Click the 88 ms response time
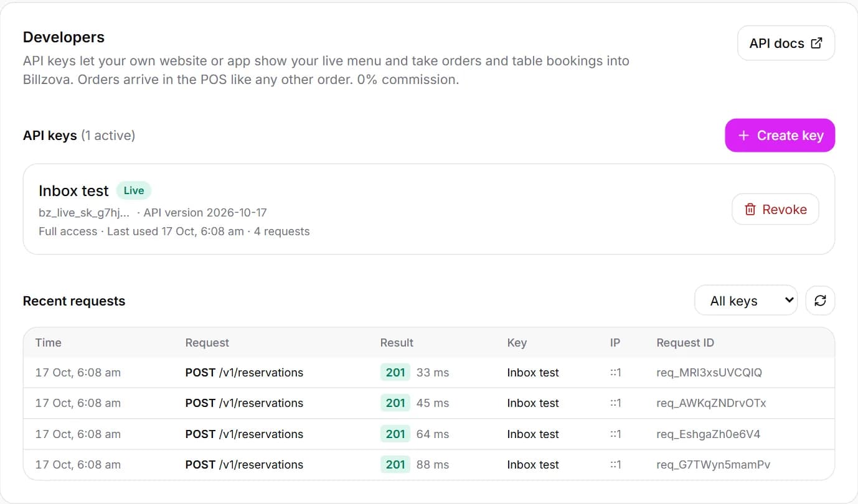This screenshot has width=858, height=504. coord(433,465)
